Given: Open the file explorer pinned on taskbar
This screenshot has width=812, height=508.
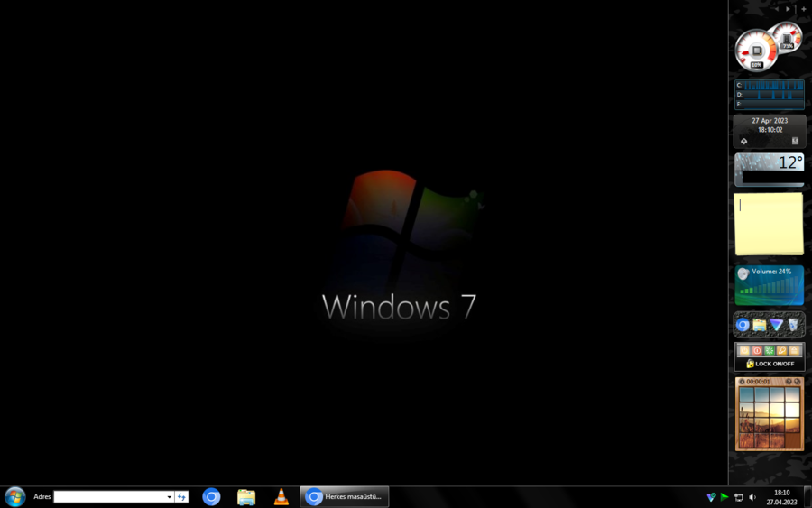Looking at the screenshot, I should [x=246, y=496].
